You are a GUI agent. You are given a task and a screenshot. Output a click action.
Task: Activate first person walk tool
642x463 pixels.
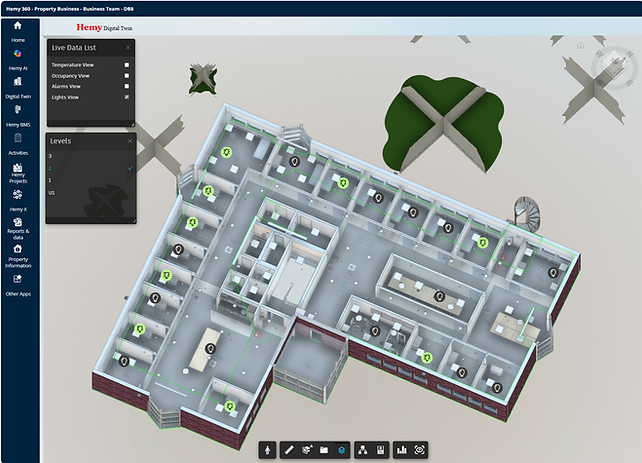267,450
